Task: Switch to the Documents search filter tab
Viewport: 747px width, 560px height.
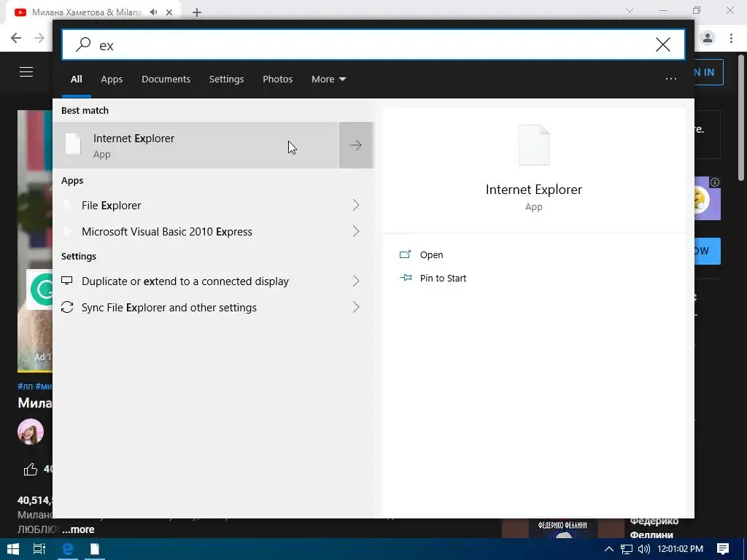Action: pyautogui.click(x=166, y=79)
